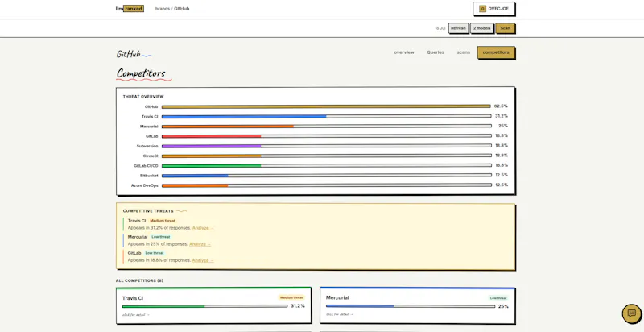Switch to the overview tab
Screen dimensions: 644x332
404,52
